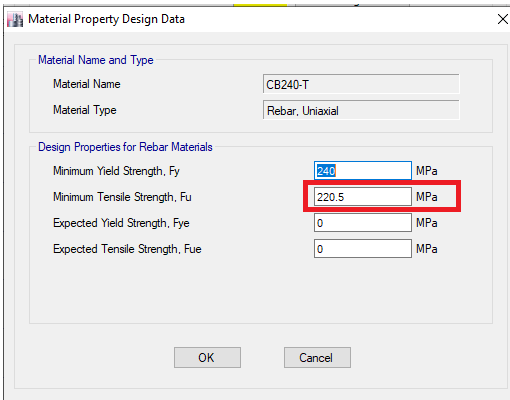Click the "Material Name" label text
The width and height of the screenshot is (510, 400).
(87, 84)
